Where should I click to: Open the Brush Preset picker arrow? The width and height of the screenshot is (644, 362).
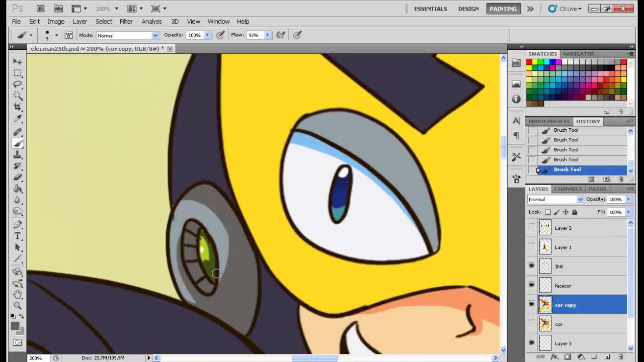56,35
